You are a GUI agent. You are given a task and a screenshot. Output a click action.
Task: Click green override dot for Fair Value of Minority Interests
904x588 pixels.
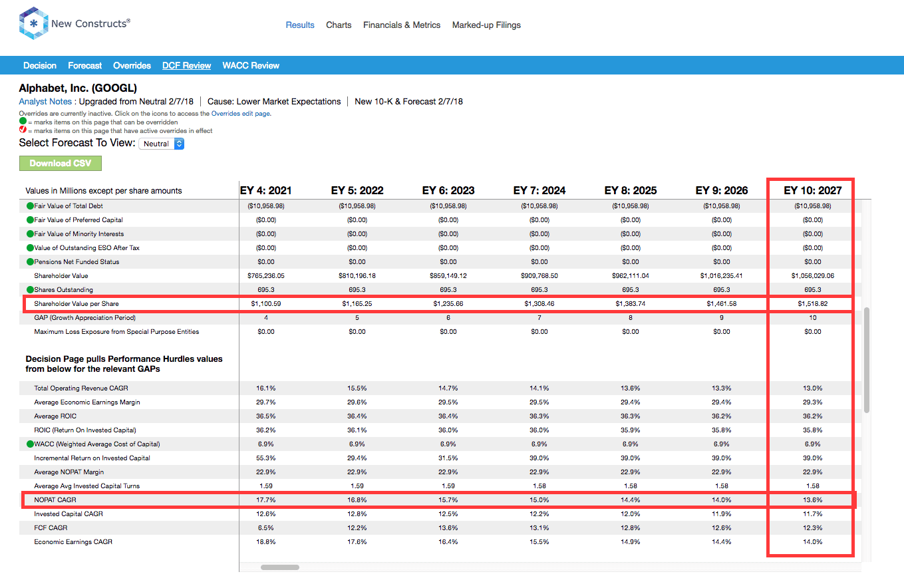pyautogui.click(x=30, y=234)
